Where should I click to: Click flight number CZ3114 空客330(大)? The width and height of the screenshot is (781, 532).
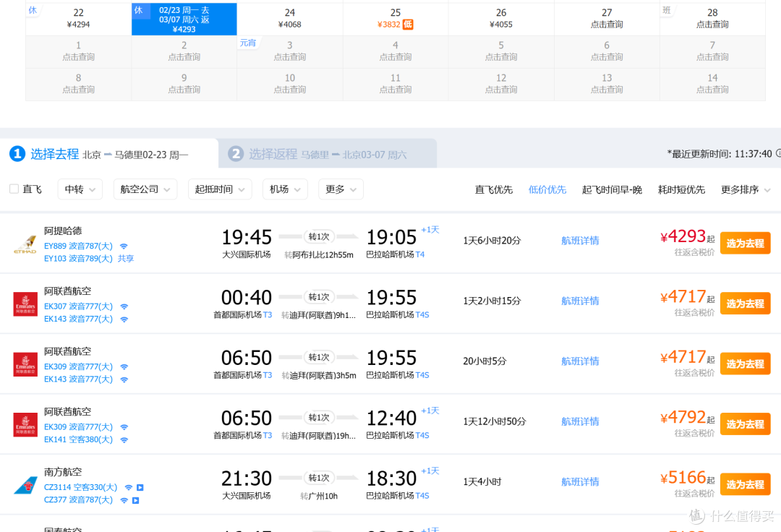point(81,487)
